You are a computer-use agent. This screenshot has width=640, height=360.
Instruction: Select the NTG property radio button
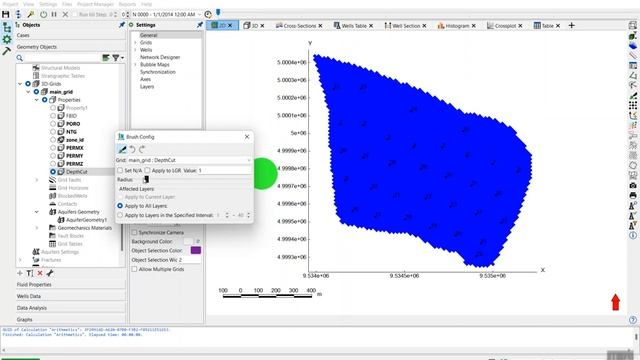[53, 132]
